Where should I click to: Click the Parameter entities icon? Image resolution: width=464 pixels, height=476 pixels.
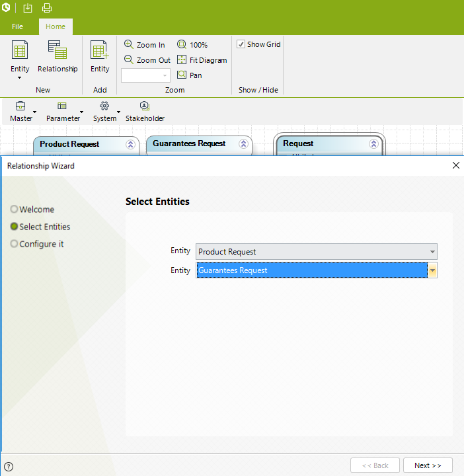click(62, 106)
